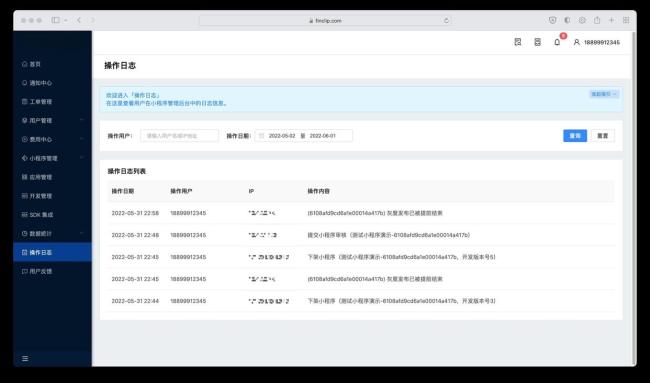
Task: Click the 操作日期 column header
Action: tap(123, 191)
